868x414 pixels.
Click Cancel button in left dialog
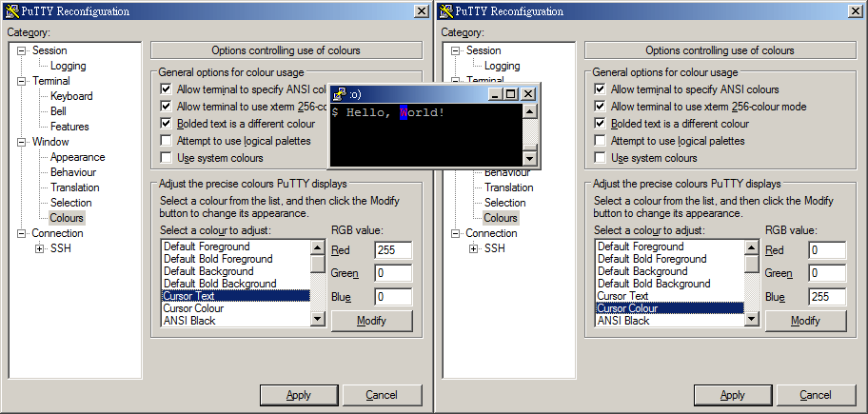(x=382, y=395)
